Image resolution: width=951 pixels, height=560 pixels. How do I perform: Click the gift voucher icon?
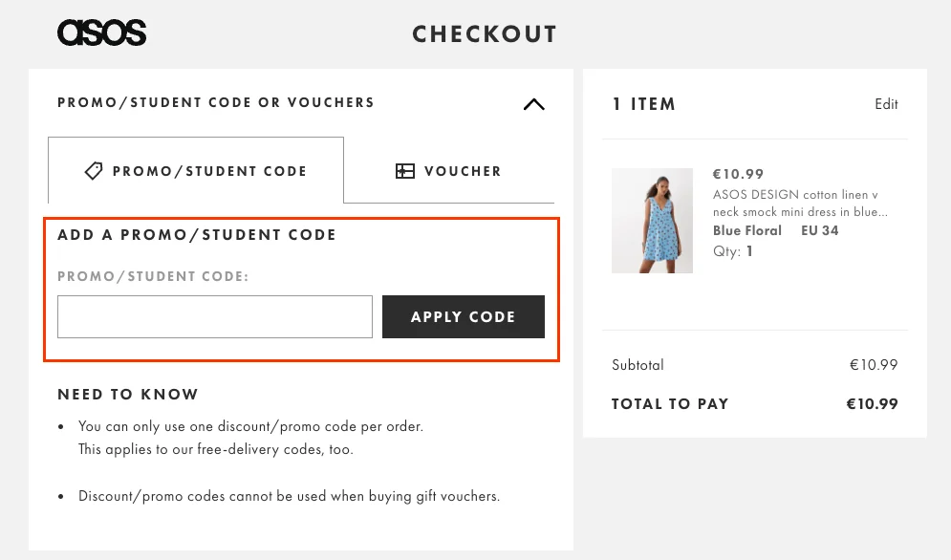pyautogui.click(x=405, y=171)
